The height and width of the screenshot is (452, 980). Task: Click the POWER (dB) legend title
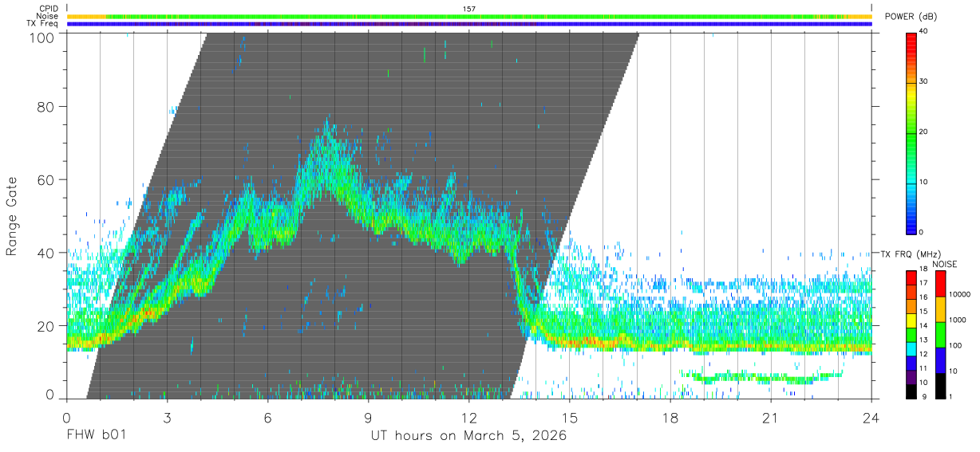[x=911, y=17]
